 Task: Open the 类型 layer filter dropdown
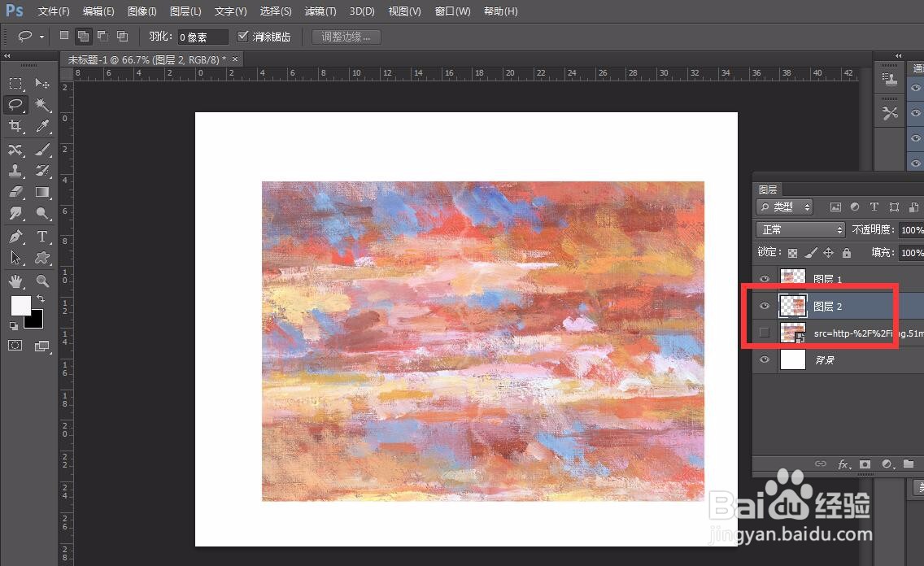tap(784, 207)
